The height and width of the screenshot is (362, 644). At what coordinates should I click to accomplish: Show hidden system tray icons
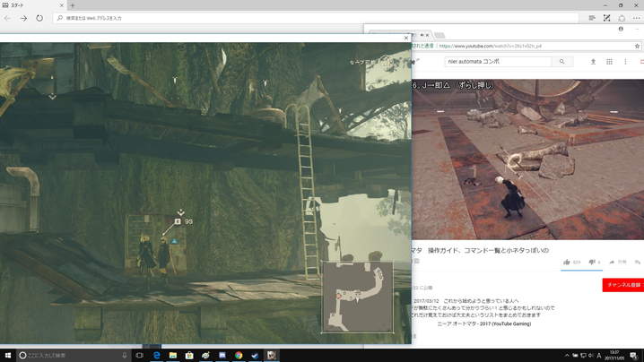pos(567,356)
